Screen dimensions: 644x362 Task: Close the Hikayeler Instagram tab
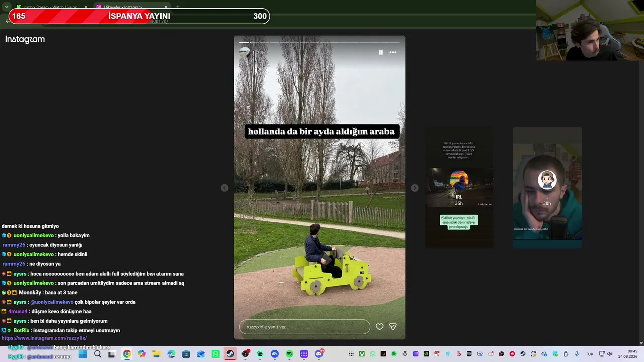point(166,7)
